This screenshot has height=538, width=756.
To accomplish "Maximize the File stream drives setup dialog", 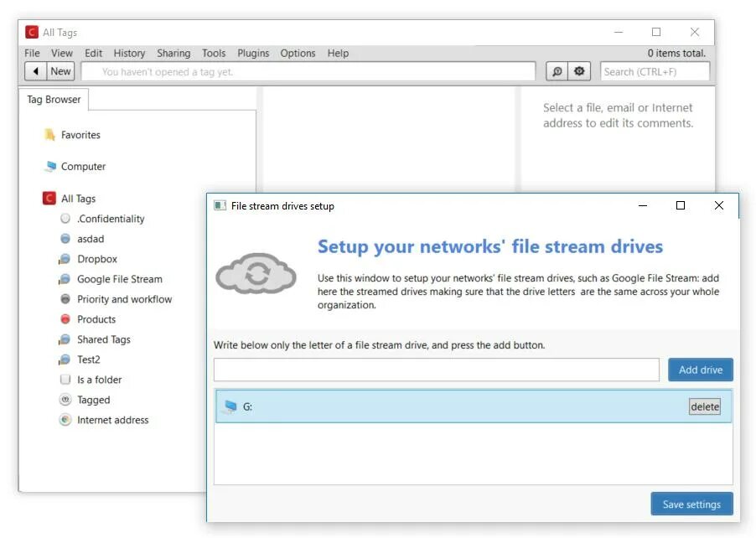I will click(x=681, y=206).
